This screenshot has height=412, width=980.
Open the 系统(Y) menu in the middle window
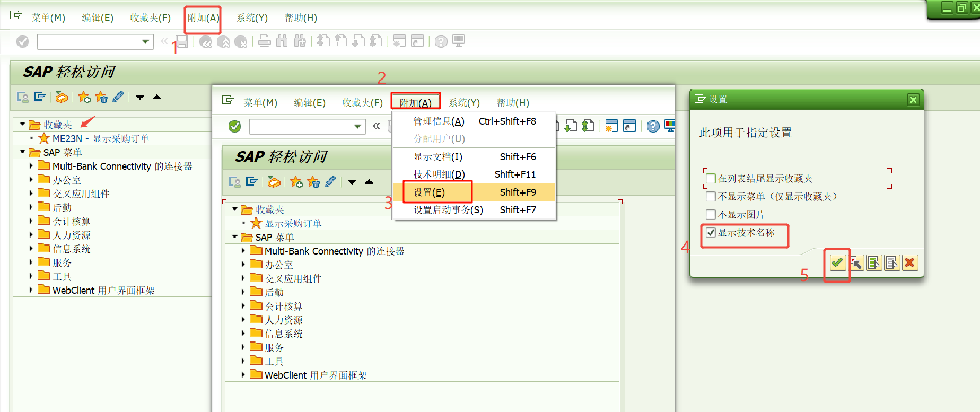(465, 103)
